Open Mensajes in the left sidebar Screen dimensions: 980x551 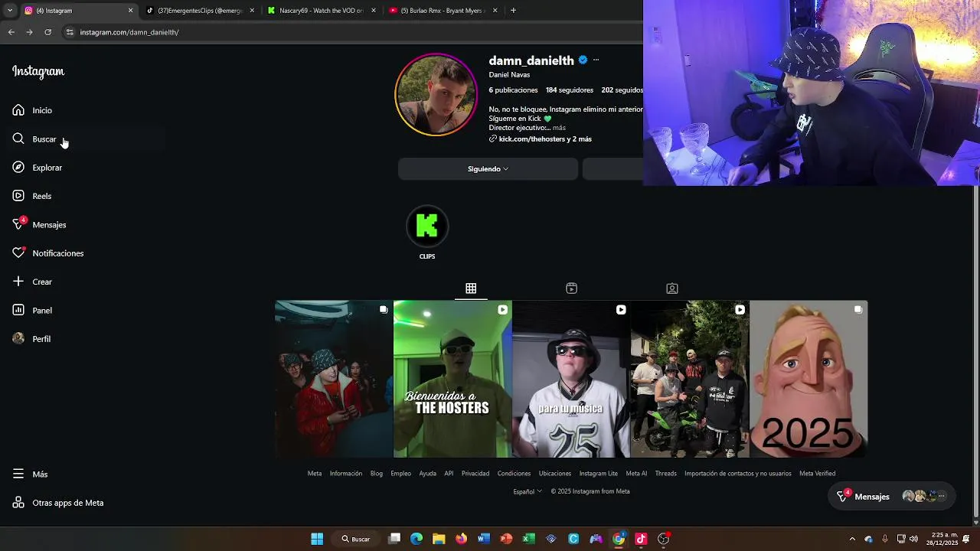point(39,225)
